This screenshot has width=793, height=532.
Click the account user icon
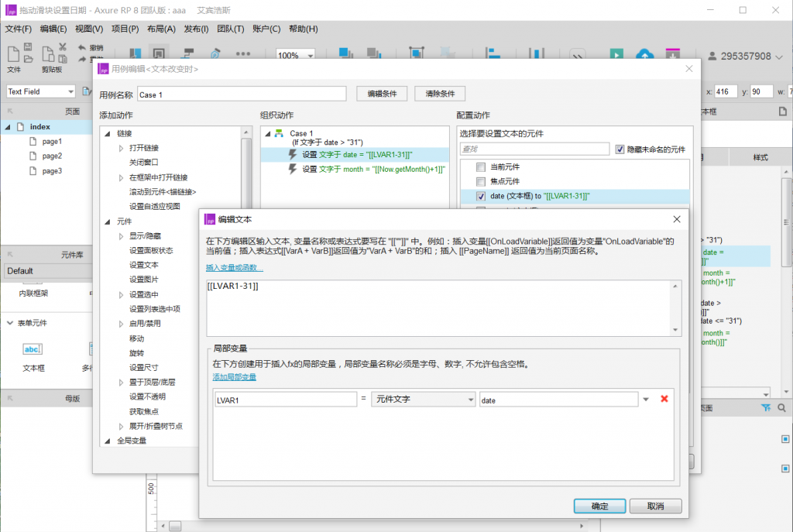712,56
